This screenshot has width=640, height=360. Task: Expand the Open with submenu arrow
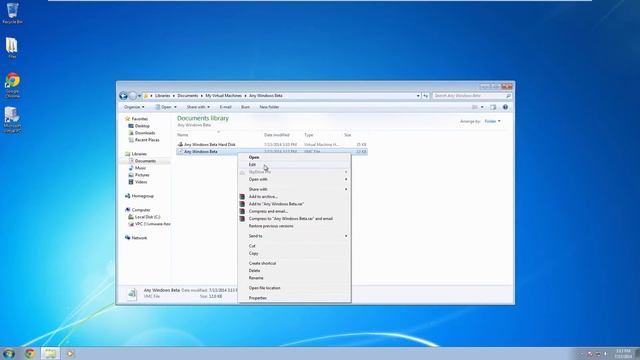[346, 179]
